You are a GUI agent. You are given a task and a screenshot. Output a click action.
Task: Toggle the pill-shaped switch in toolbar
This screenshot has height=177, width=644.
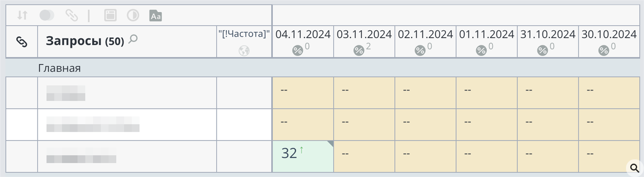coord(47,16)
